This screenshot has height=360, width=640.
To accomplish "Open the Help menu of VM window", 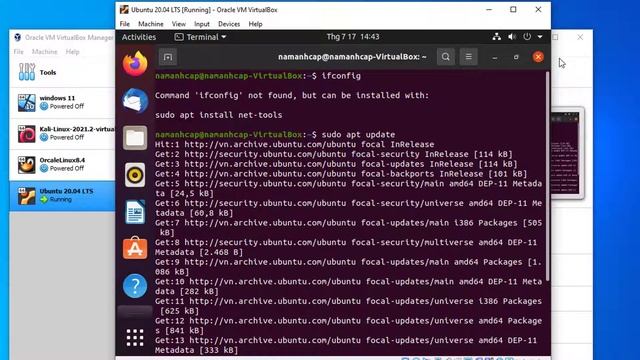I will (x=256, y=24).
